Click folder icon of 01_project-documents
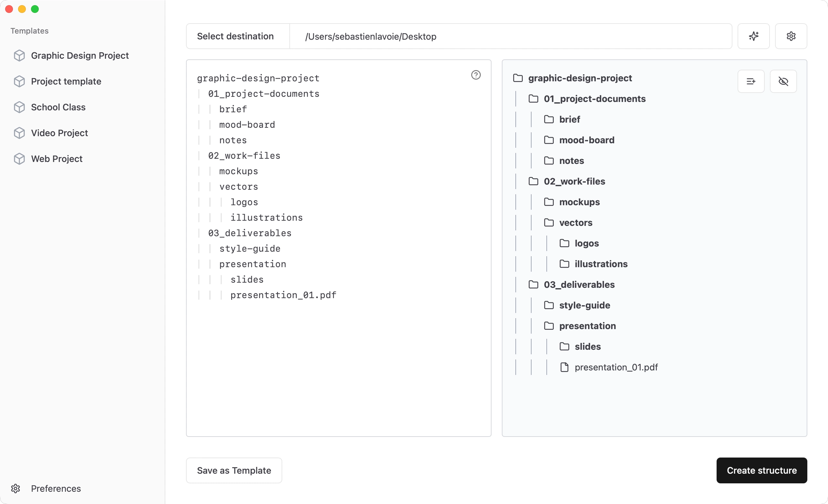Image resolution: width=828 pixels, height=504 pixels. pyautogui.click(x=533, y=99)
